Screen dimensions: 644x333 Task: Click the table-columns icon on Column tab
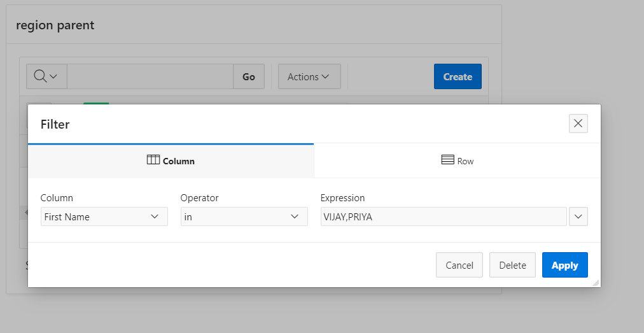coord(153,160)
